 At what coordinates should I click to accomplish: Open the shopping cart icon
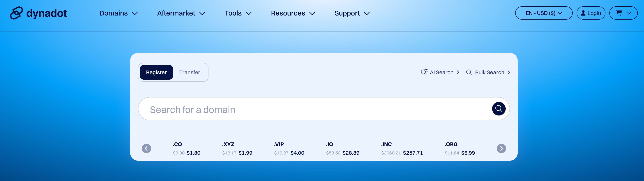[619, 13]
